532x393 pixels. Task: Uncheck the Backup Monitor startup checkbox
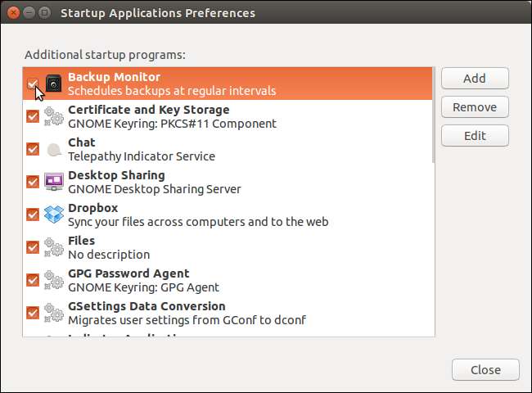[33, 84]
